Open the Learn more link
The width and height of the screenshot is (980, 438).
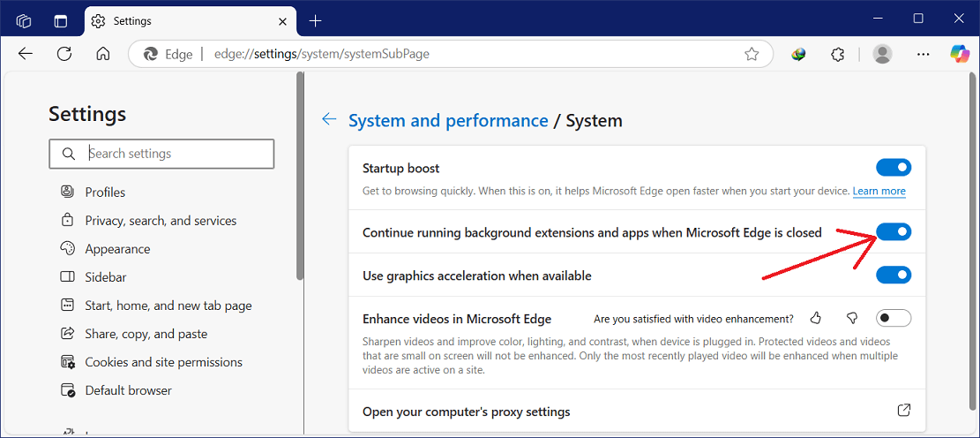(879, 192)
